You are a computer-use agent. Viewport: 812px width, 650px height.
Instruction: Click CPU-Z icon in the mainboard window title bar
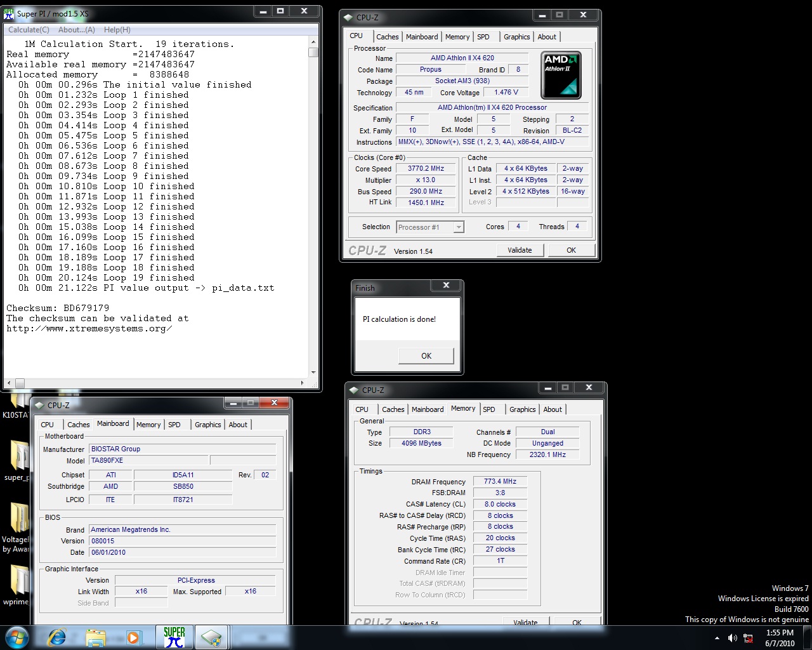(x=39, y=405)
